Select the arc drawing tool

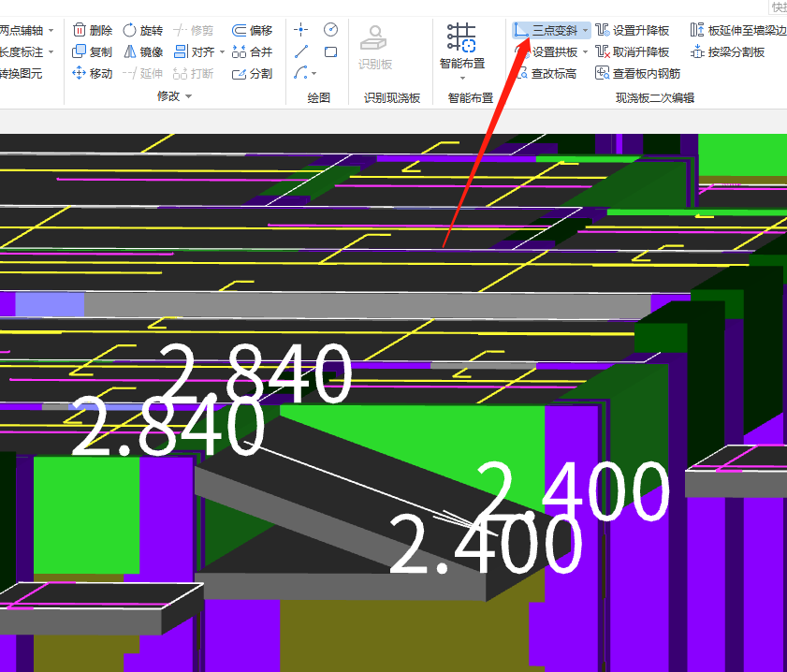300,73
